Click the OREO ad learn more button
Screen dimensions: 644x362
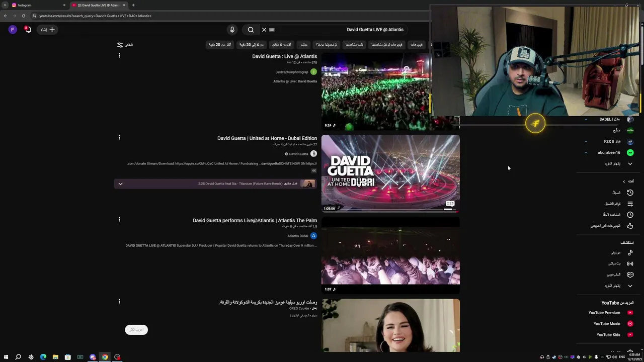point(136,330)
